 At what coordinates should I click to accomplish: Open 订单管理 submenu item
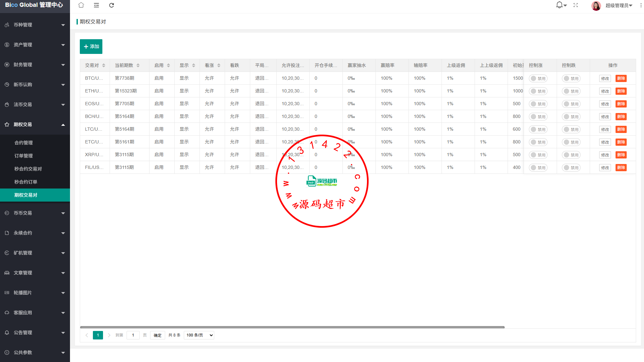24,156
